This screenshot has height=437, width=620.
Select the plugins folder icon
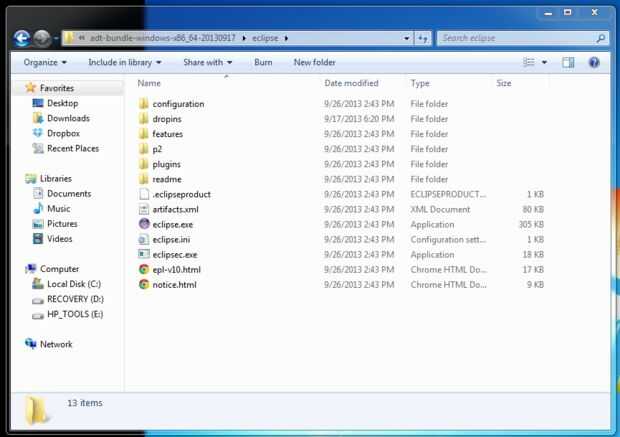tap(144, 164)
